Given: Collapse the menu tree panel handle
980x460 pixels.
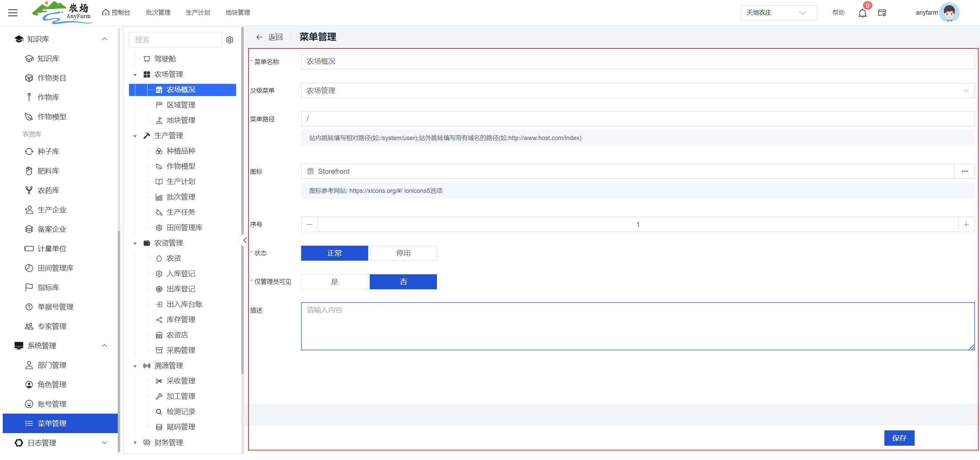Looking at the screenshot, I should (245, 241).
